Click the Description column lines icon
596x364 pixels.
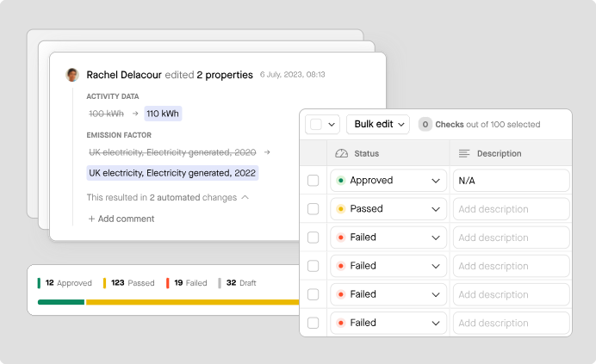pyautogui.click(x=464, y=153)
